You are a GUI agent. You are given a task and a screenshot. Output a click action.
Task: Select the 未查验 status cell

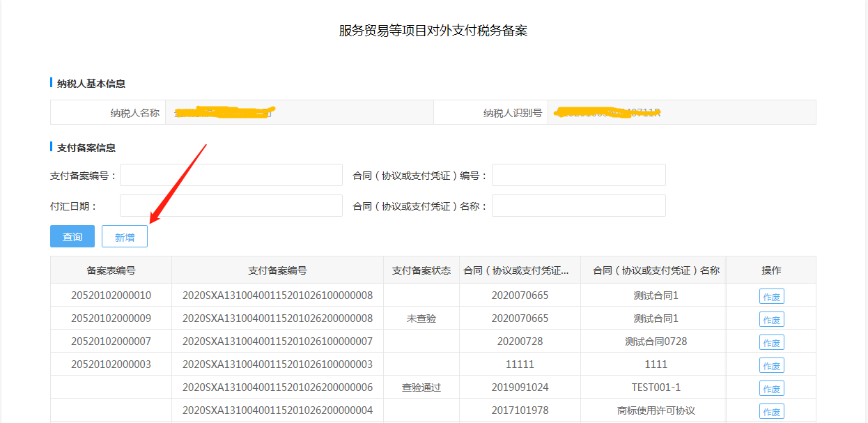tap(421, 318)
